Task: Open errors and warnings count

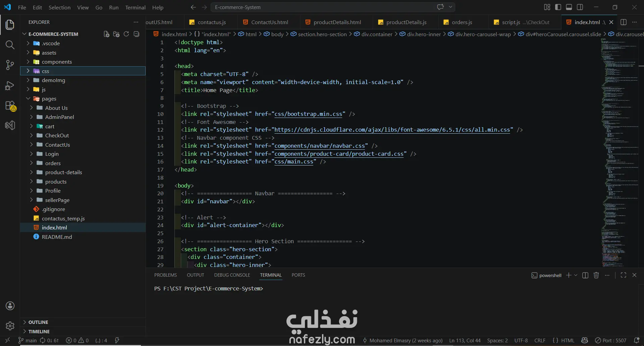Action: (x=77, y=341)
